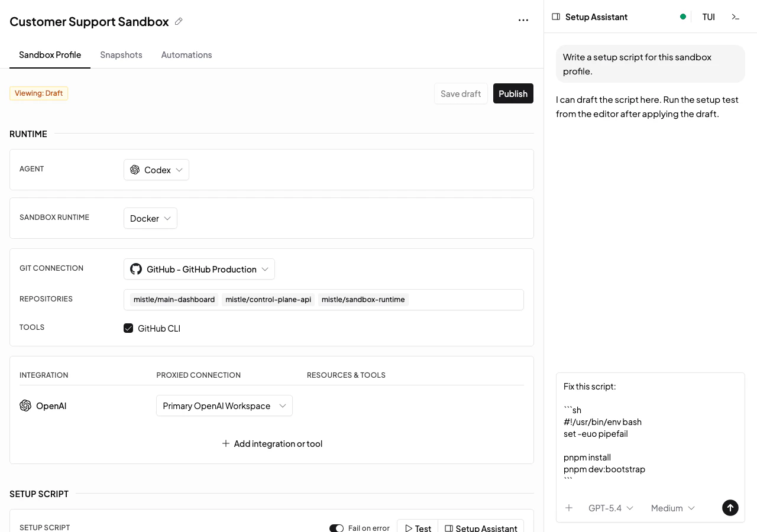Image resolution: width=757 pixels, height=532 pixels.
Task: Send the message with the arrow button
Action: click(x=730, y=508)
